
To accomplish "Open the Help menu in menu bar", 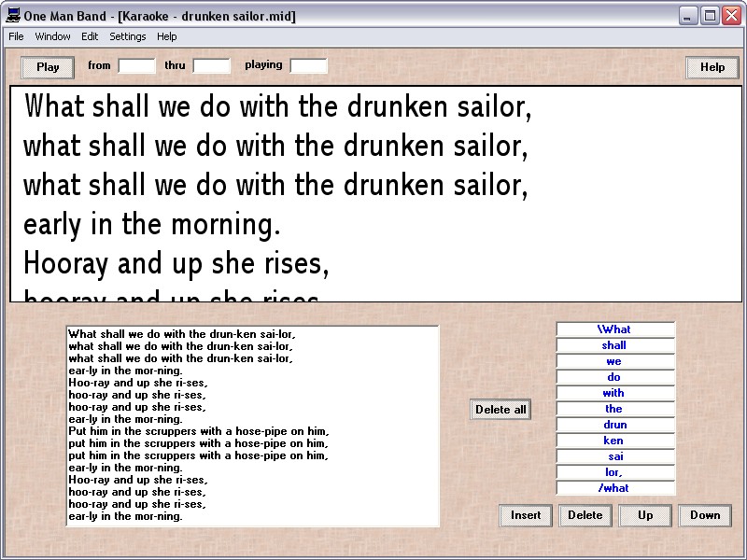I will [x=167, y=36].
